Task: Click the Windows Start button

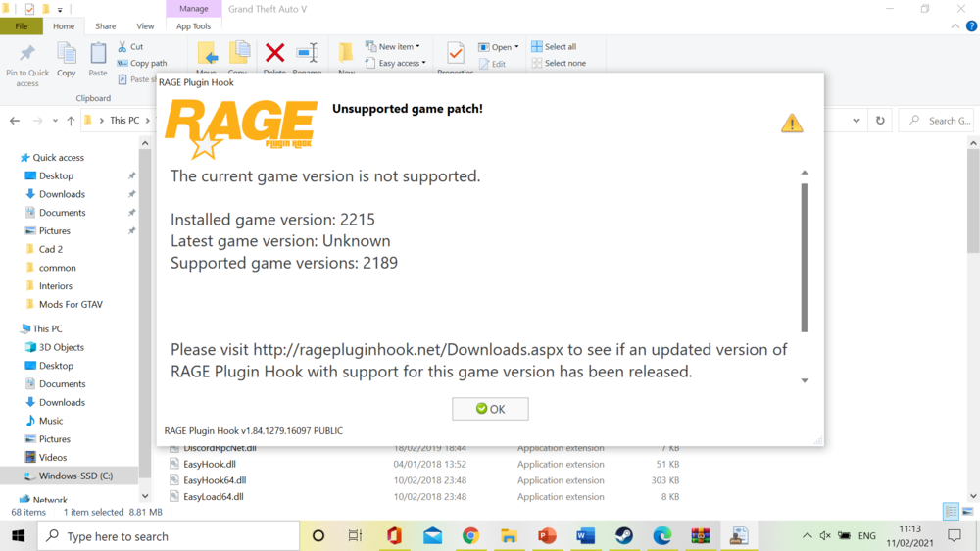Action: tap(18, 536)
